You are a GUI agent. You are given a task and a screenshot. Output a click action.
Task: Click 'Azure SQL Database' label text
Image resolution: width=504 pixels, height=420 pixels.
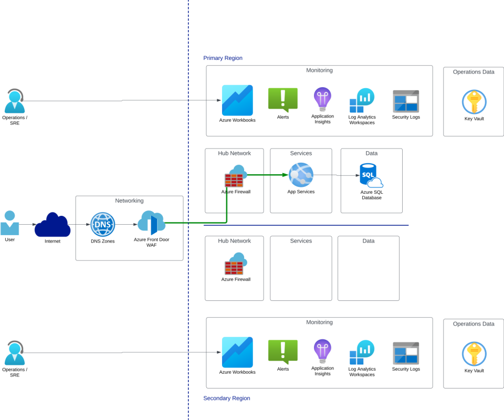372,195
